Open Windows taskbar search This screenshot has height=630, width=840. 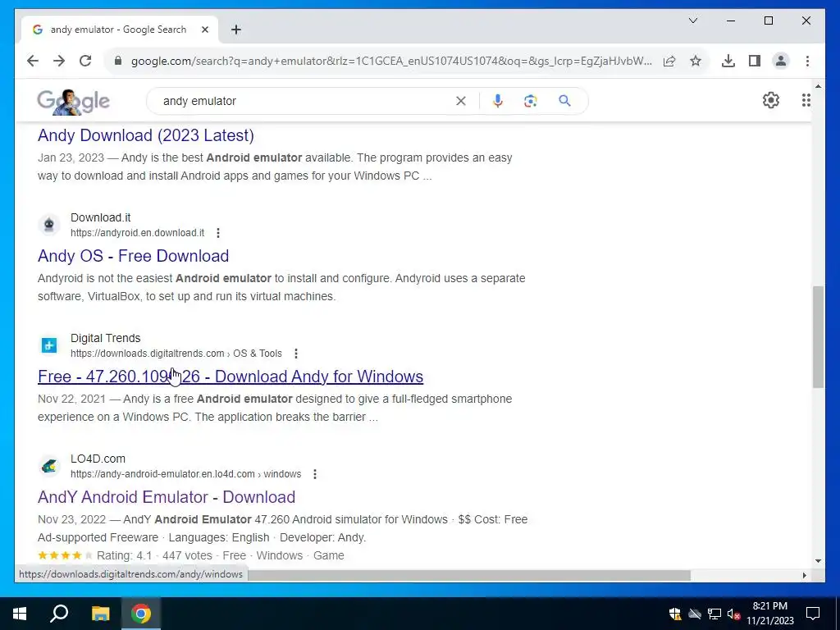59,614
